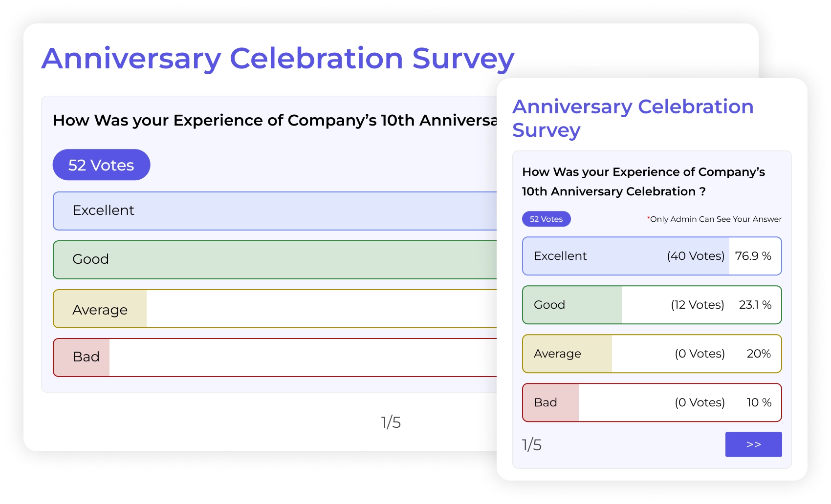Click the 1/5 page indicator in background card
The image size is (831, 504).
391,422
